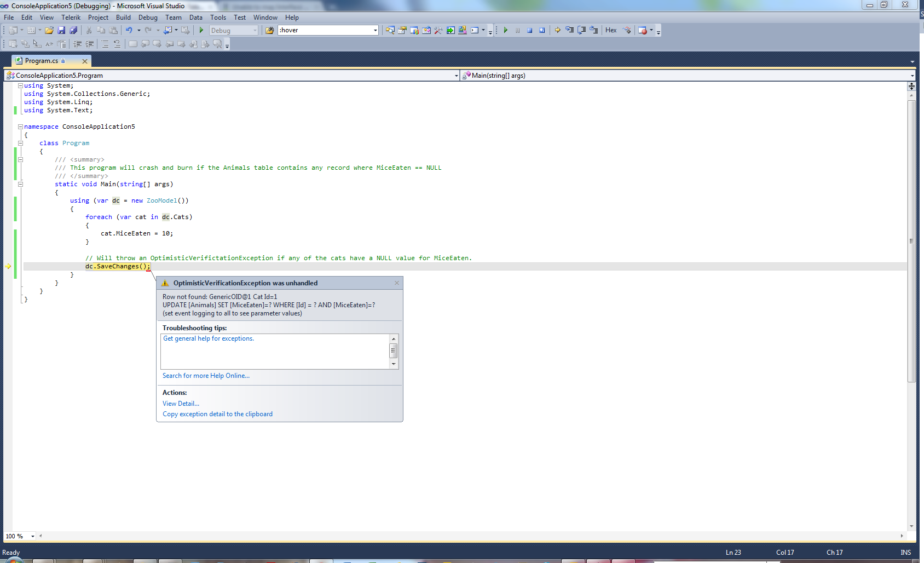Close the exception helper popup
This screenshot has height=563, width=924.
click(x=397, y=283)
